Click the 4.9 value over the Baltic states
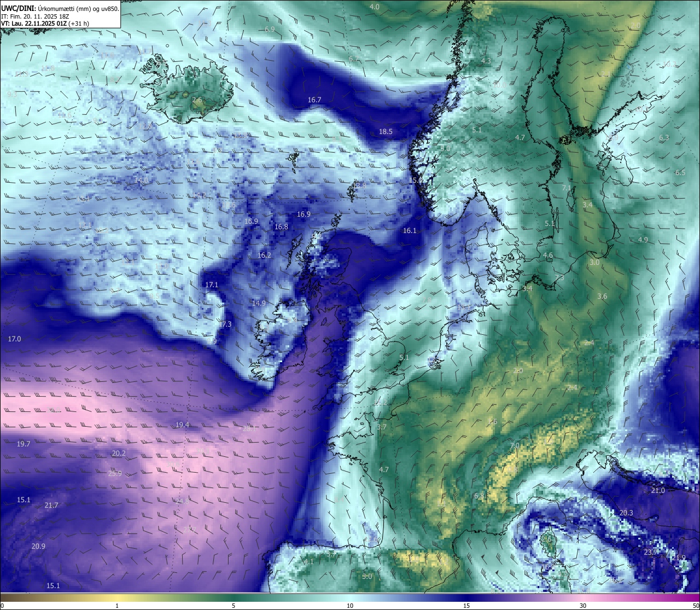The height and width of the screenshot is (610, 700). coord(643,240)
